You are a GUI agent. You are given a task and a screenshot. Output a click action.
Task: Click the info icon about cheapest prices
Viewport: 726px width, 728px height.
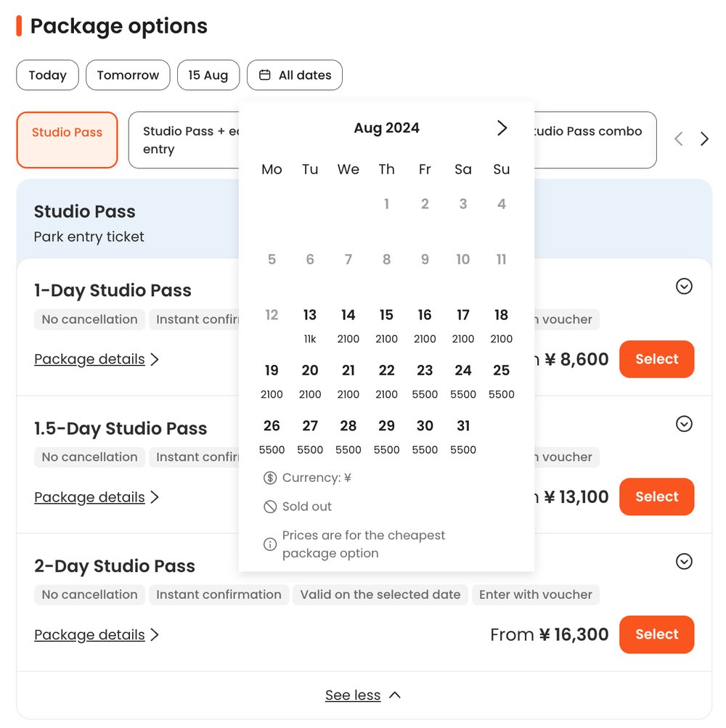[270, 544]
